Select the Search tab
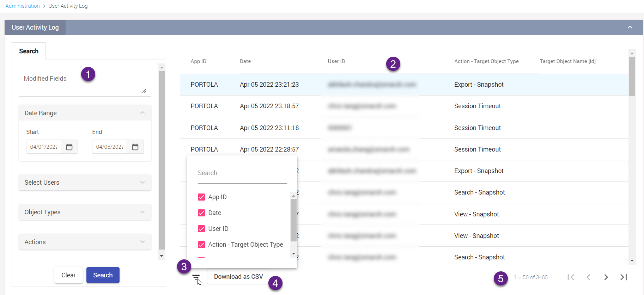644x295 pixels. [x=29, y=51]
